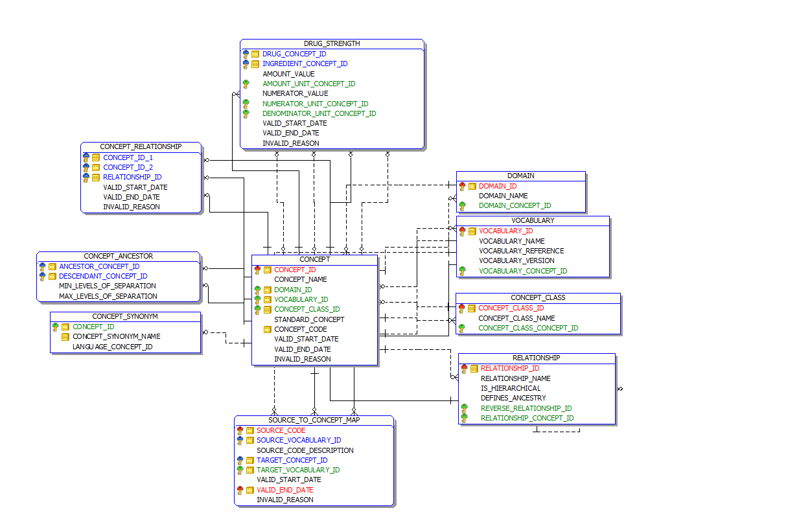
Task: Click the red key icon beside CONCEPT_ID in CONCEPT table
Action: 257,270
